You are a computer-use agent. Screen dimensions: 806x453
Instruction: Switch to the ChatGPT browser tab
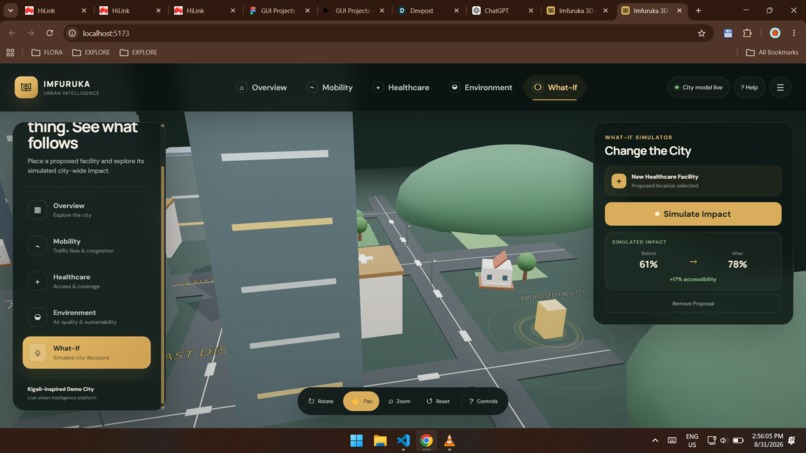[503, 10]
